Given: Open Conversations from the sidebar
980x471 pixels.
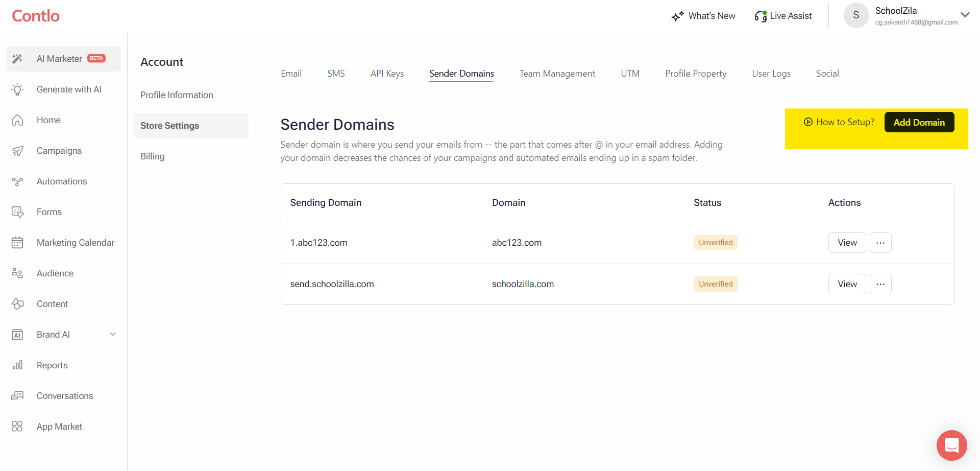Looking at the screenshot, I should [64, 396].
